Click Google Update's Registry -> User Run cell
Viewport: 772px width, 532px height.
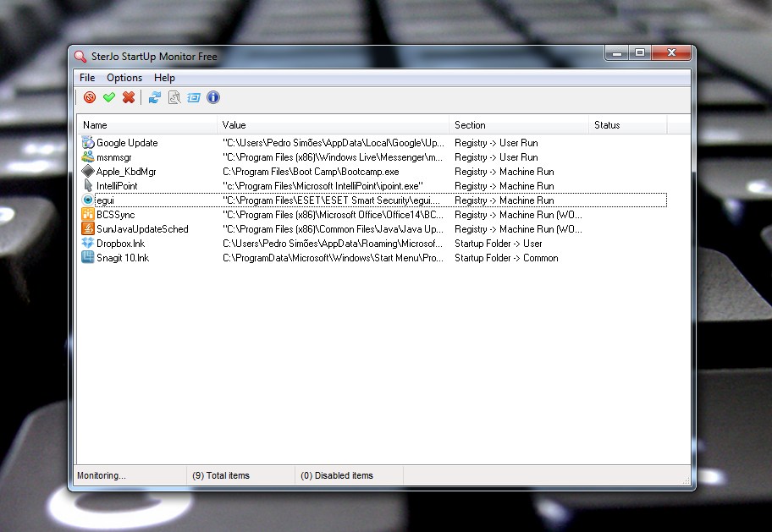tap(496, 143)
